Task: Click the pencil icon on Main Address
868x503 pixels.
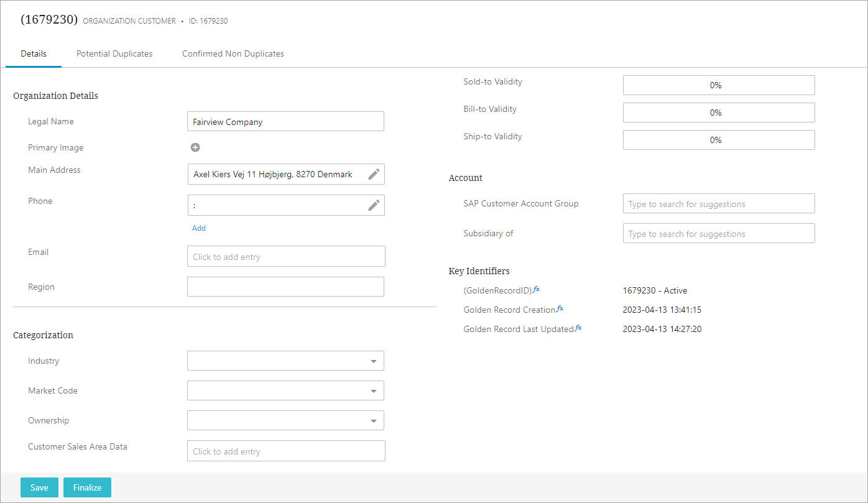Action: tap(374, 175)
